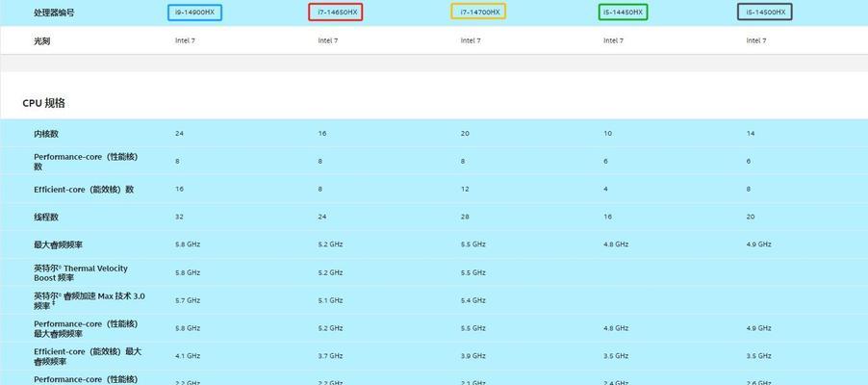Open the i7-14700HX processor link
Viewport: 868px width, 385px height.
coord(478,12)
